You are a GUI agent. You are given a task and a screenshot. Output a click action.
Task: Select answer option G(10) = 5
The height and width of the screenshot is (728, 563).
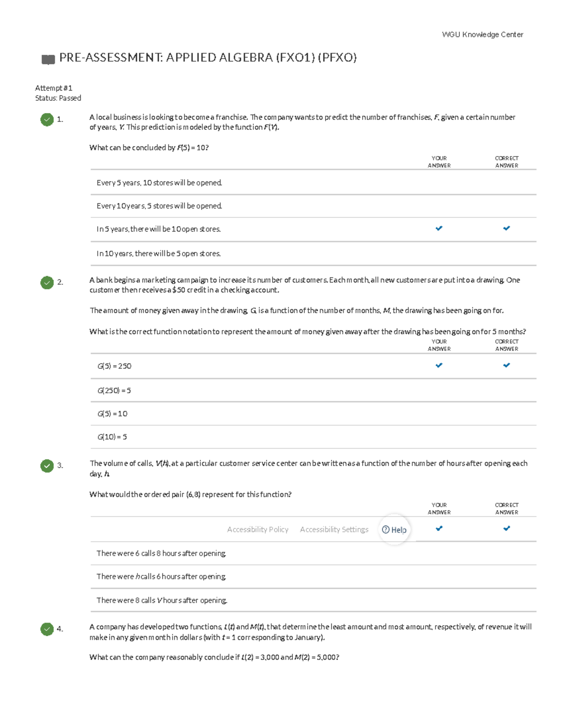[x=112, y=437]
